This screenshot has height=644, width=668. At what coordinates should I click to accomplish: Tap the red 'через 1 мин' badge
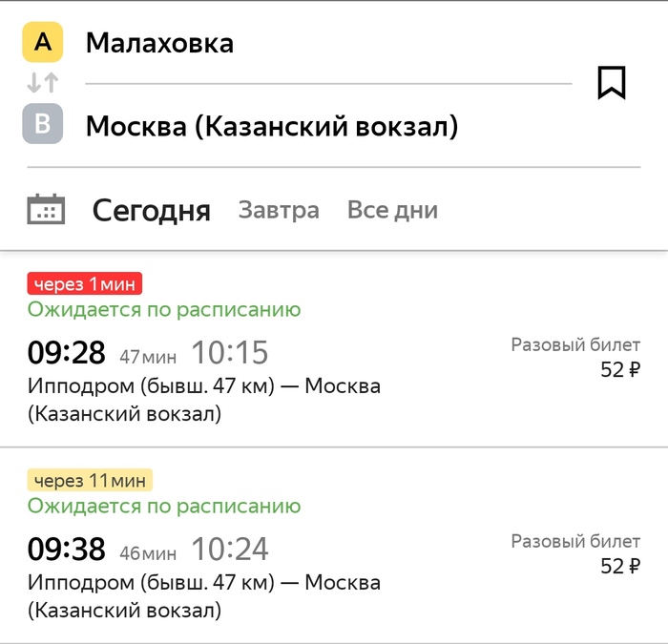(x=85, y=283)
